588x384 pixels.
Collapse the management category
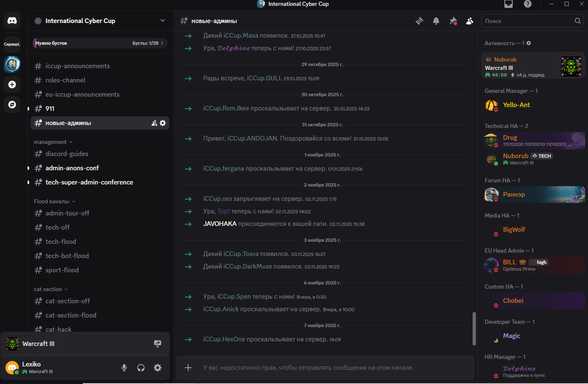[53, 142]
